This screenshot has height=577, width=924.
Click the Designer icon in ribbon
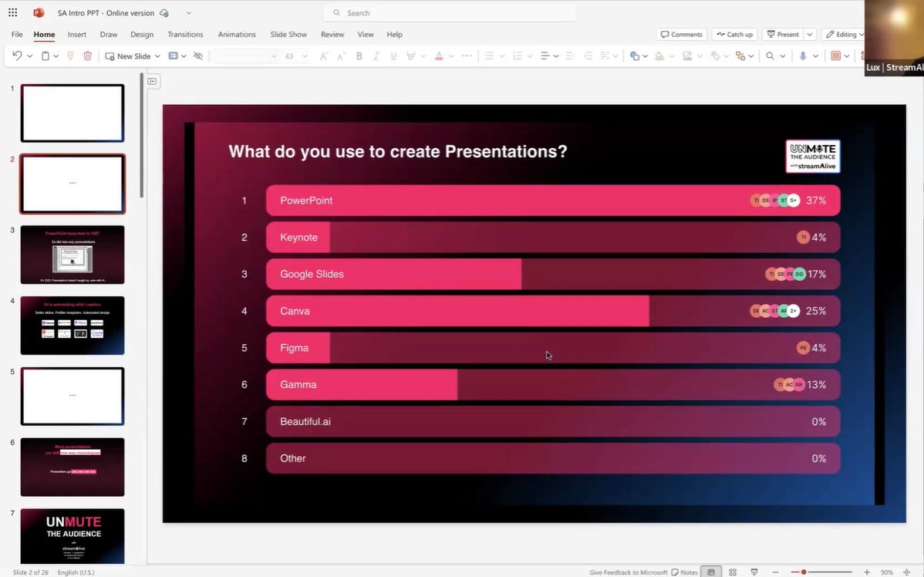[835, 56]
